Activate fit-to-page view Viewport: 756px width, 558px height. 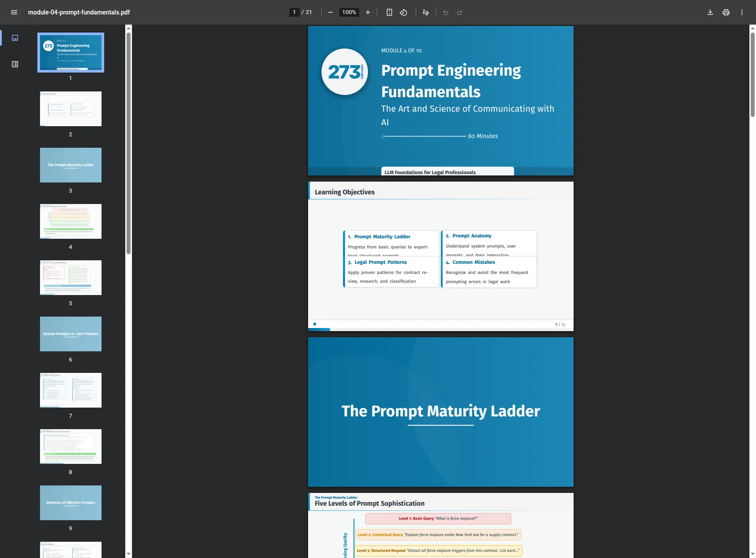point(389,12)
